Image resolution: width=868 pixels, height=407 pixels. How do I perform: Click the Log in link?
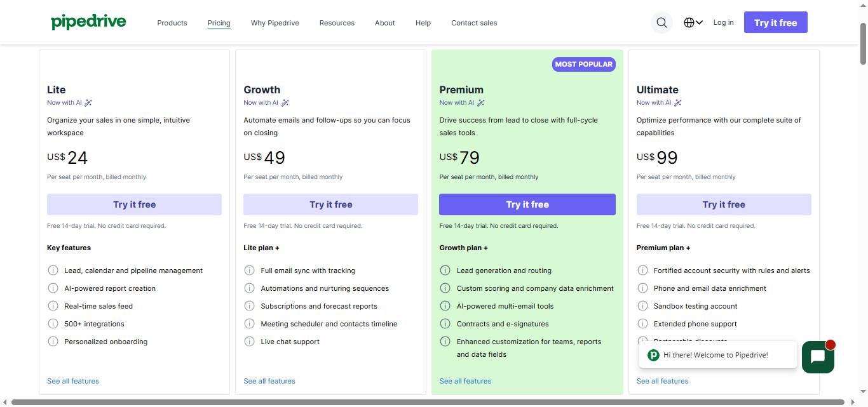723,22
